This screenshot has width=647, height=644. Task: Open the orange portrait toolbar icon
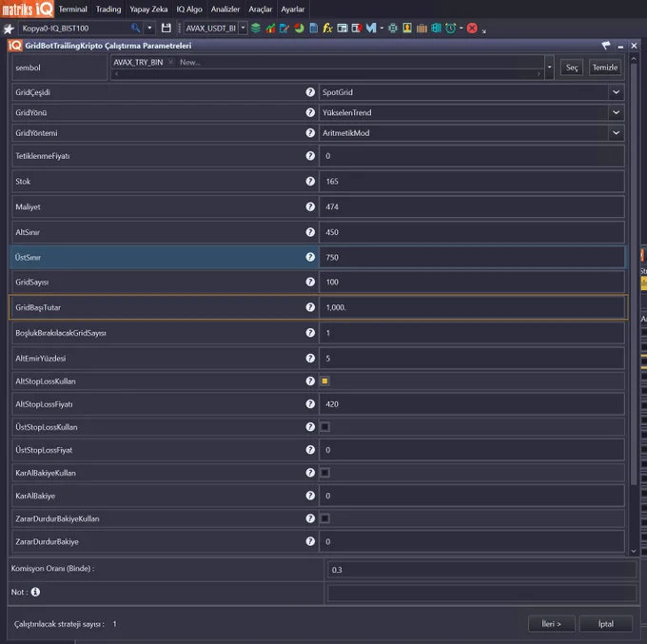point(407,28)
